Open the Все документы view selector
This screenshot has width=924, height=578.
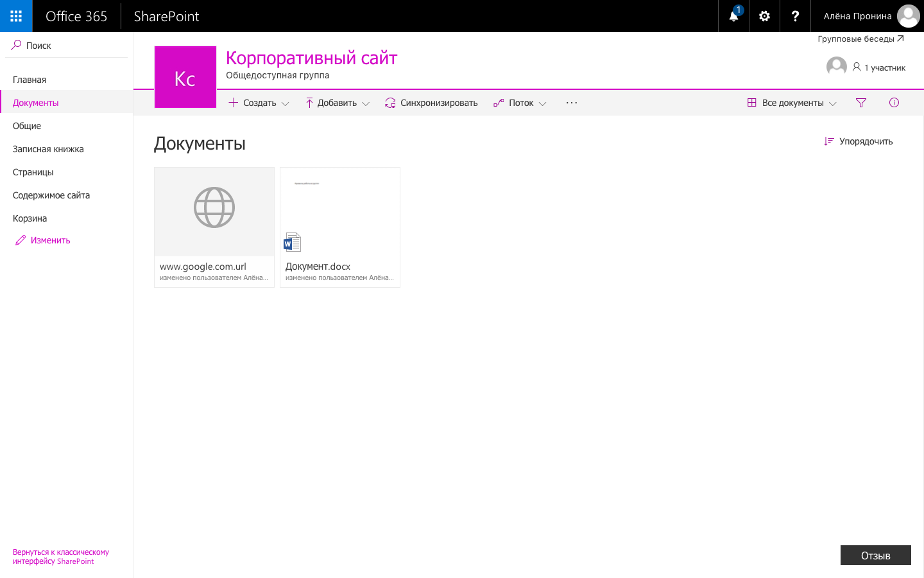(x=791, y=102)
